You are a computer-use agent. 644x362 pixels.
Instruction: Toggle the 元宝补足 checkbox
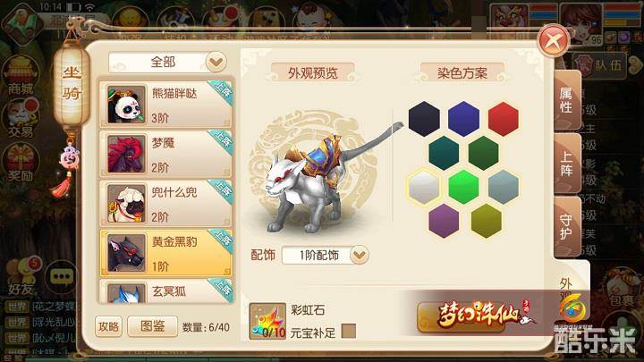pyautogui.click(x=349, y=331)
